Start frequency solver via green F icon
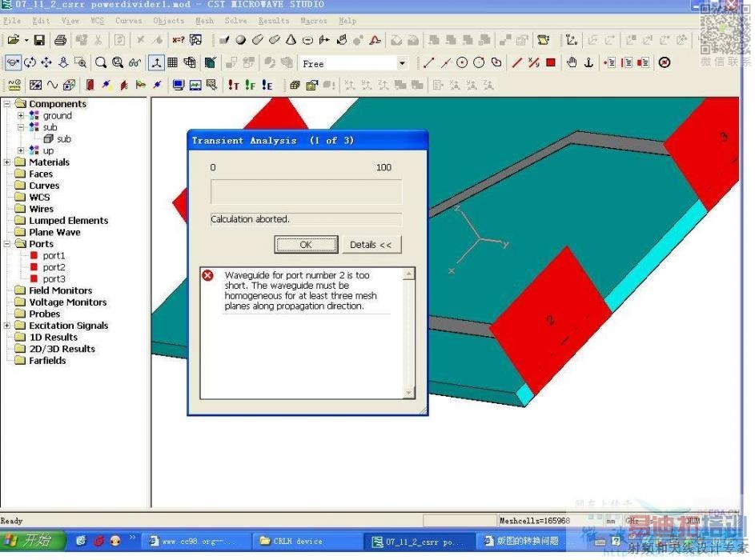The height and width of the screenshot is (560, 755). tap(250, 85)
